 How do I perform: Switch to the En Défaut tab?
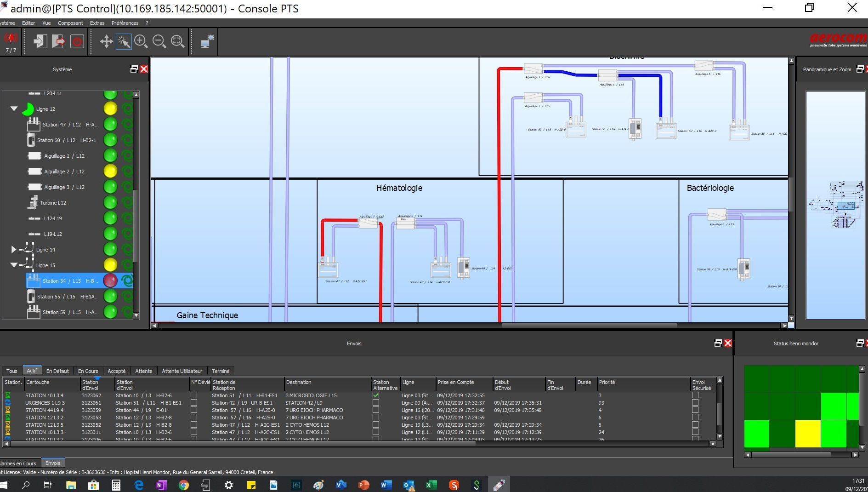pos(57,371)
